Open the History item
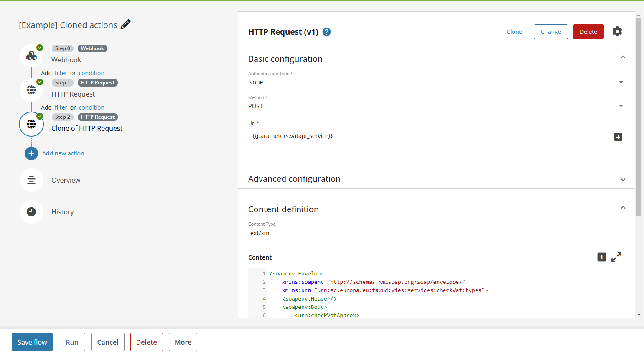 pyautogui.click(x=63, y=212)
